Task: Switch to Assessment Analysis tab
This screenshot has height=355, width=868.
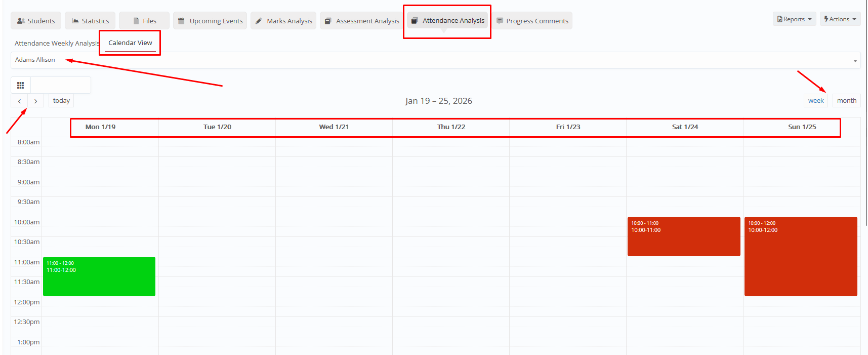Action: coord(362,21)
